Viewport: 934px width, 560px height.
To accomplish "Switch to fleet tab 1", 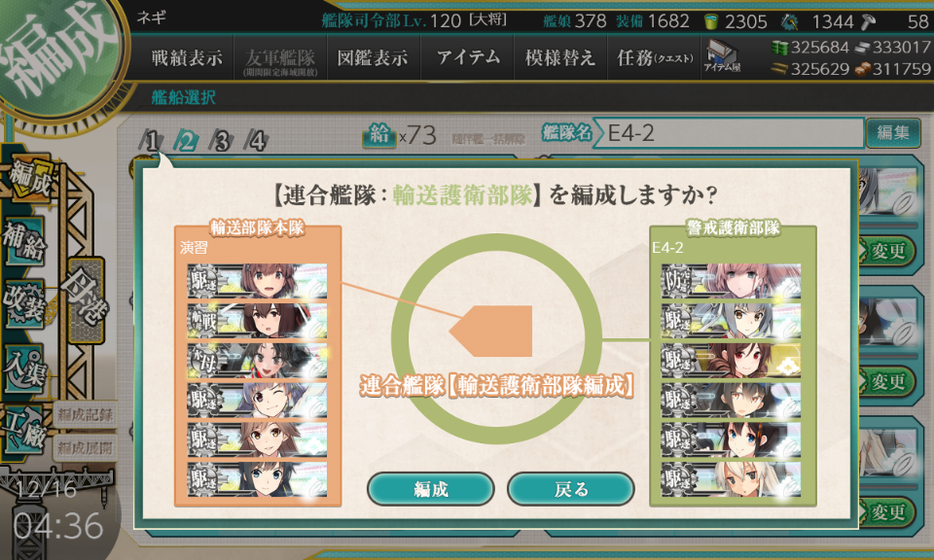I will tap(152, 141).
